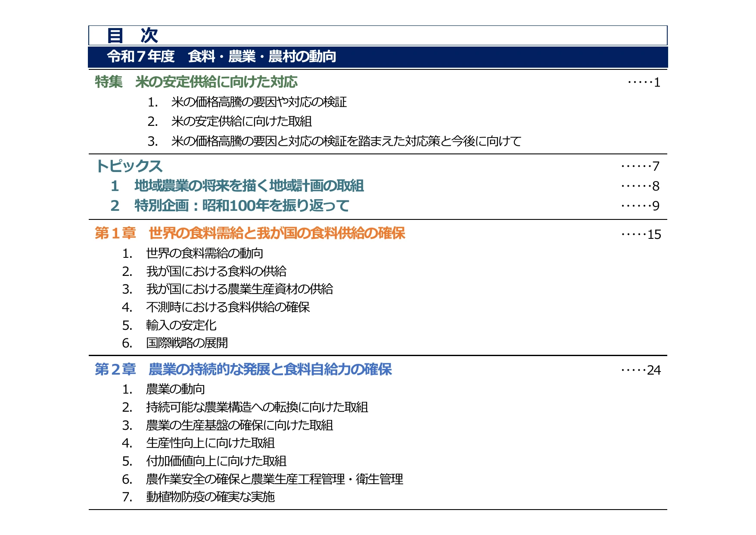Screen dimensions: 756x535
Task: Click page number 24 beside 第２章
Action: click(654, 370)
